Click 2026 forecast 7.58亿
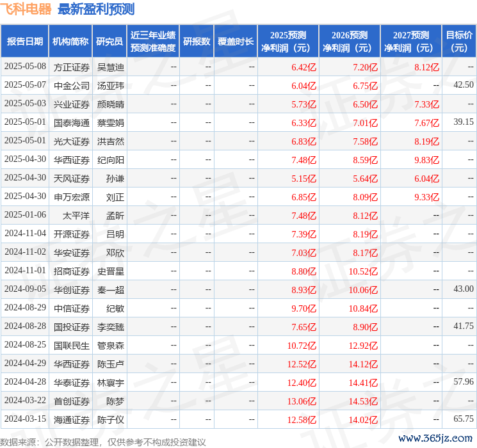477x448 pixels. tap(365, 141)
